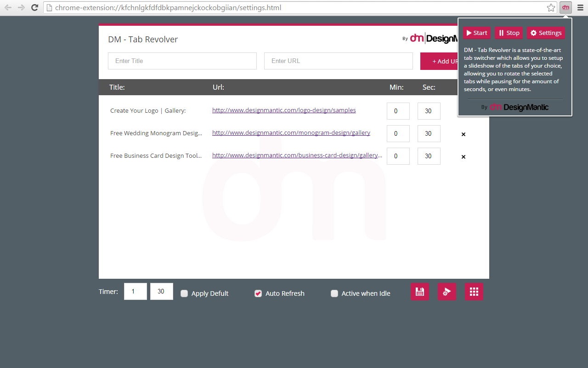Edit Min field for Business Card row
The height and width of the screenshot is (368, 588).
click(398, 156)
